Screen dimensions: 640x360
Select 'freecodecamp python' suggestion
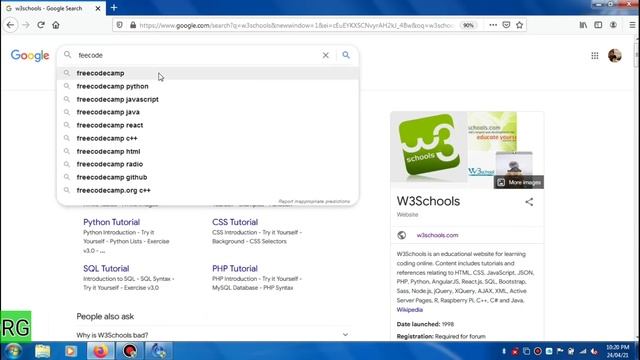pyautogui.click(x=208, y=86)
